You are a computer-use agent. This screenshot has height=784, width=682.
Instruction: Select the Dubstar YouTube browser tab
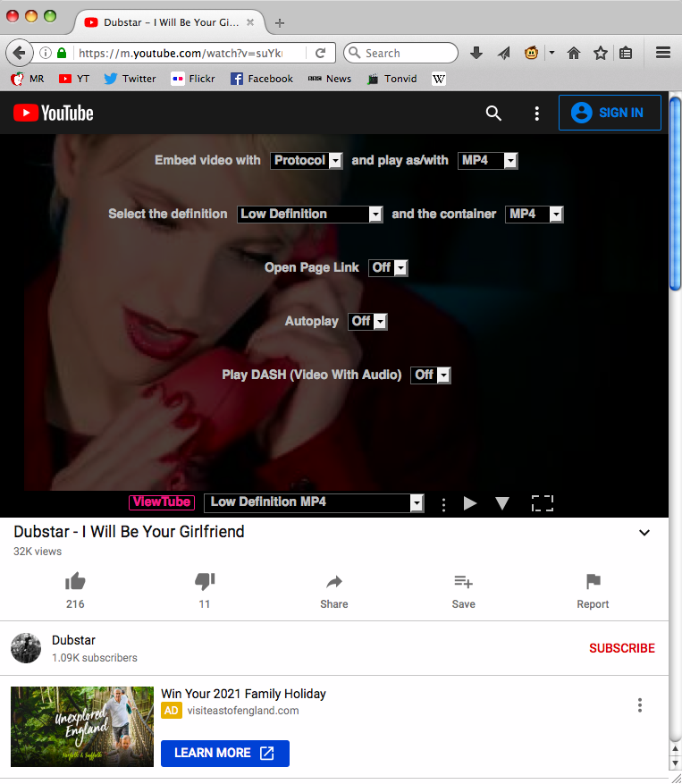pos(171,22)
